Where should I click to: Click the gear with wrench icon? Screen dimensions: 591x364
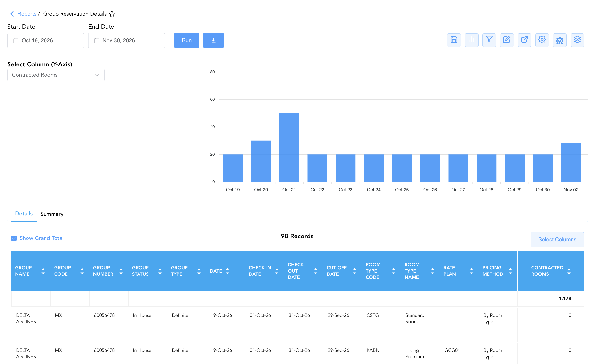(x=560, y=40)
